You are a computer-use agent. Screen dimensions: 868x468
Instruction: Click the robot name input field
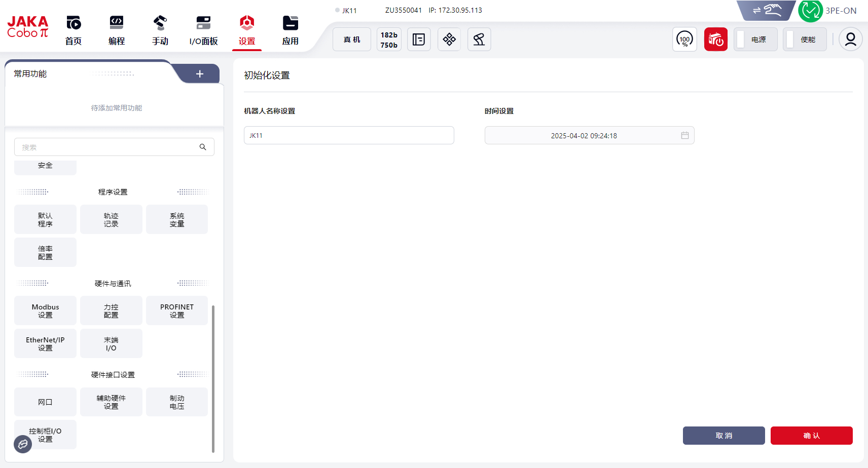(x=349, y=136)
